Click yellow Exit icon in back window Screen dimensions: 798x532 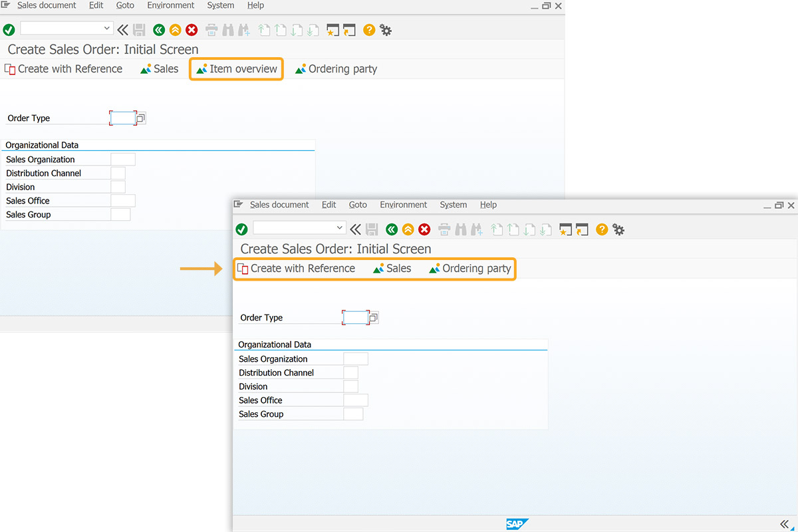[176, 30]
